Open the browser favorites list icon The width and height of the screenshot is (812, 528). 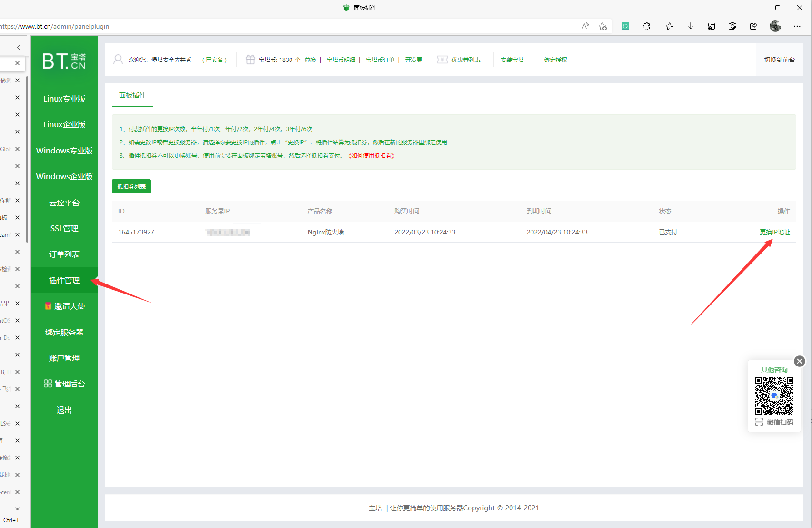pyautogui.click(x=670, y=26)
